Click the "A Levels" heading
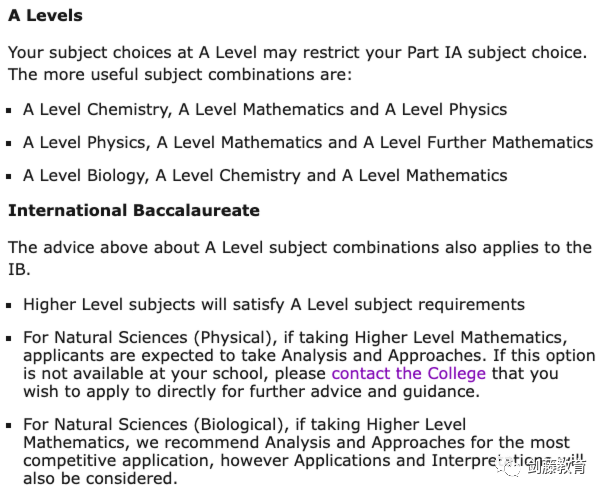This screenshot has height=494, width=606. 45,16
